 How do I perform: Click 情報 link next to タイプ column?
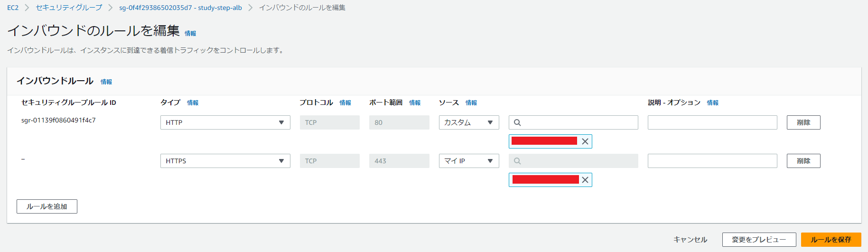click(193, 103)
